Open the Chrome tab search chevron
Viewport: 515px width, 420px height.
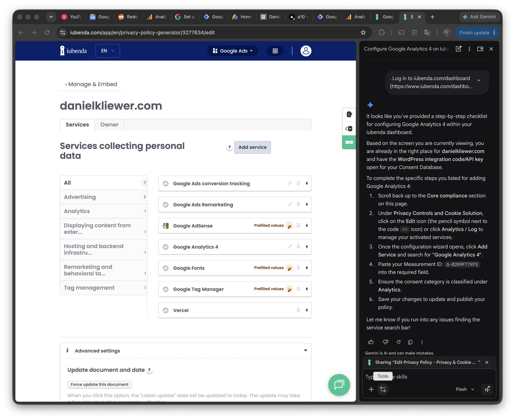click(x=51, y=17)
